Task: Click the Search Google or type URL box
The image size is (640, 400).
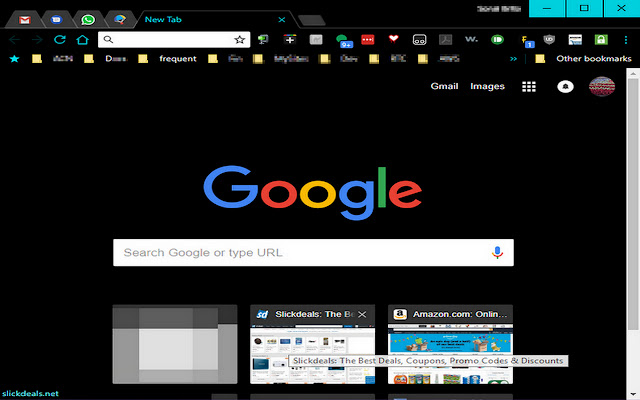Action: click(x=313, y=253)
